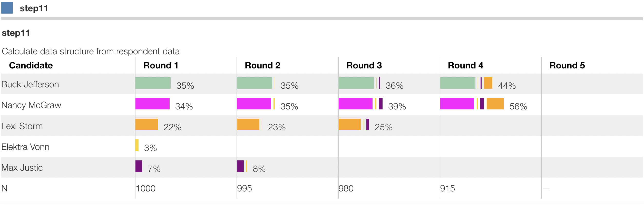The width and height of the screenshot is (644, 205).
Task: Click the Round 5 column header
Action: point(567,66)
